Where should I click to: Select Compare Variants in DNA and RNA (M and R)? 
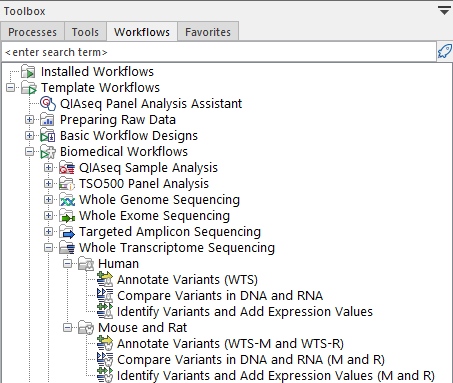[x=251, y=359]
